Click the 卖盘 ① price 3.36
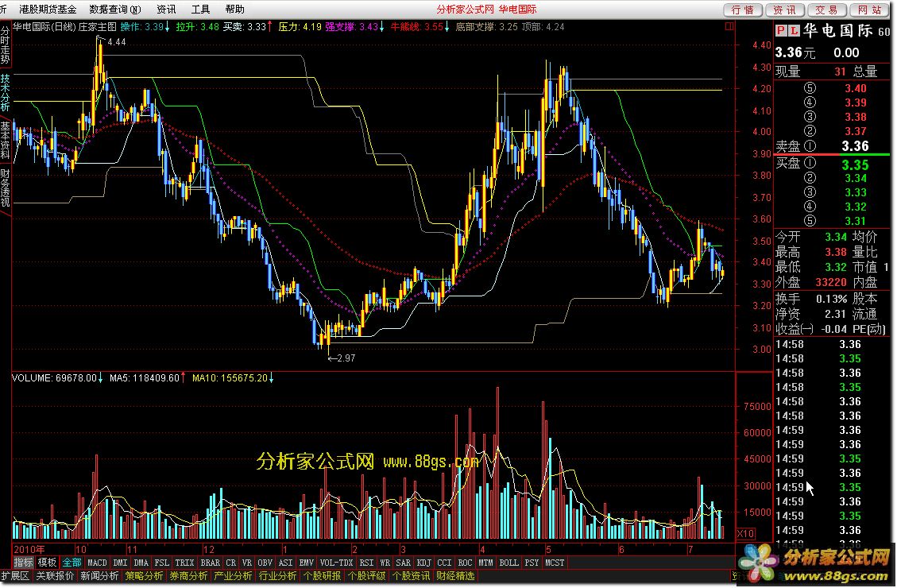 (x=855, y=146)
